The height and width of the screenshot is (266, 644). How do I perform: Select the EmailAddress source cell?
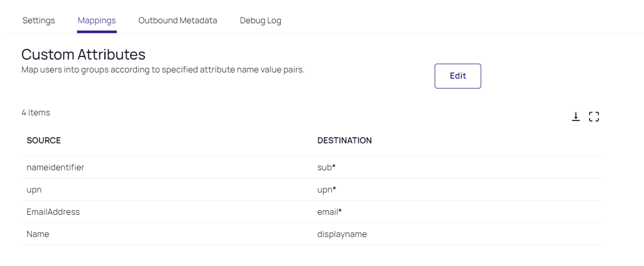click(53, 212)
